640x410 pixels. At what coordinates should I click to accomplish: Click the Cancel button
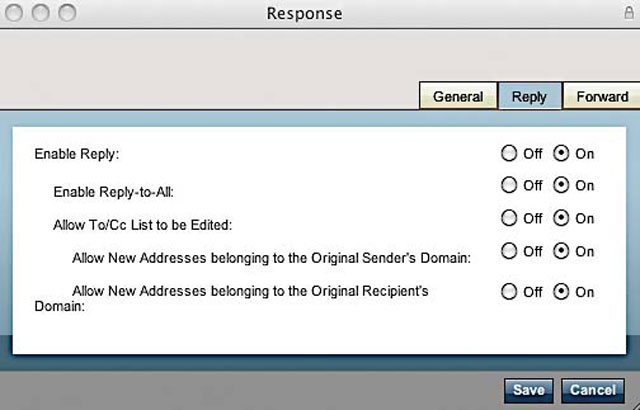point(593,390)
